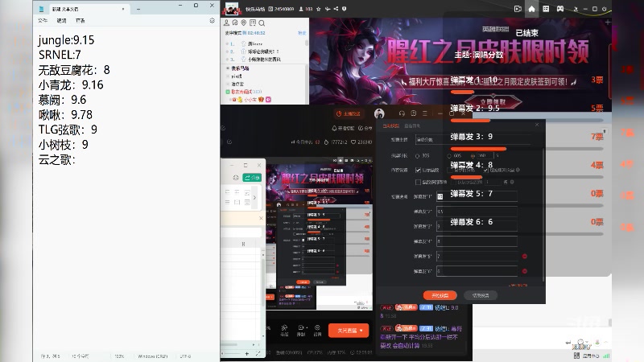The width and height of the screenshot is (644, 362).
Task: Remove option 弹幕发"5" with red minus
Action: coord(525,256)
